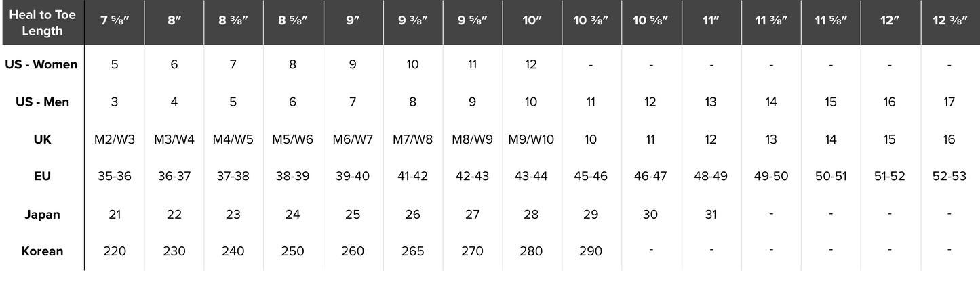This screenshot has height=283, width=980.
Task: Select EU size 35-36 cell
Action: (114, 177)
